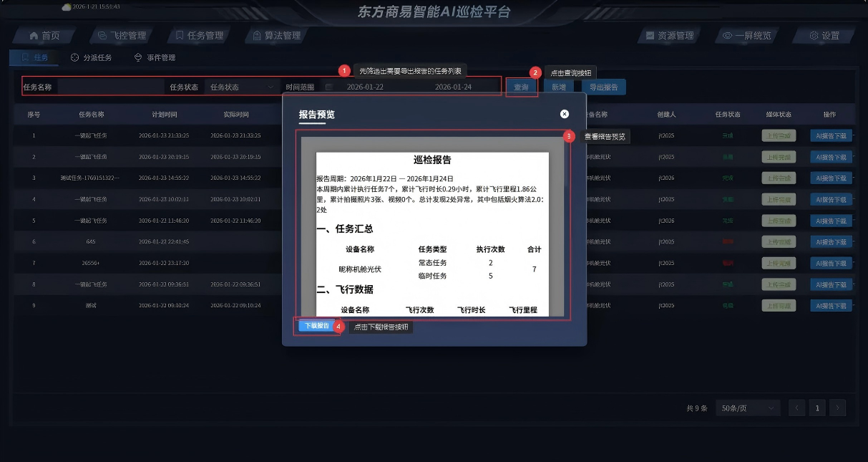
Task: Click 上传完成 status in row 8
Action: pyautogui.click(x=778, y=284)
